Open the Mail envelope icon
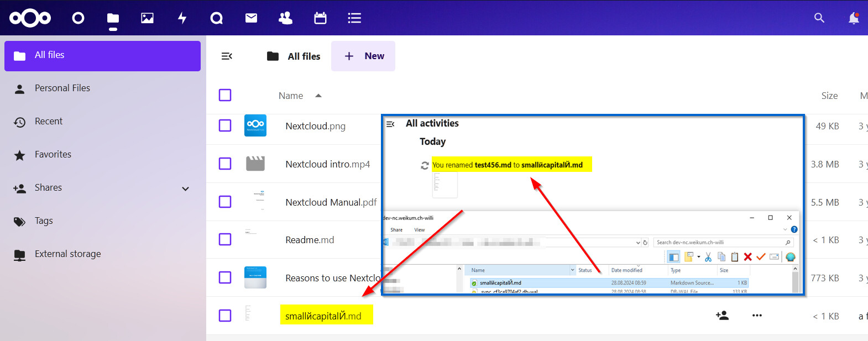Screen dimensions: 868x341 point(251,18)
